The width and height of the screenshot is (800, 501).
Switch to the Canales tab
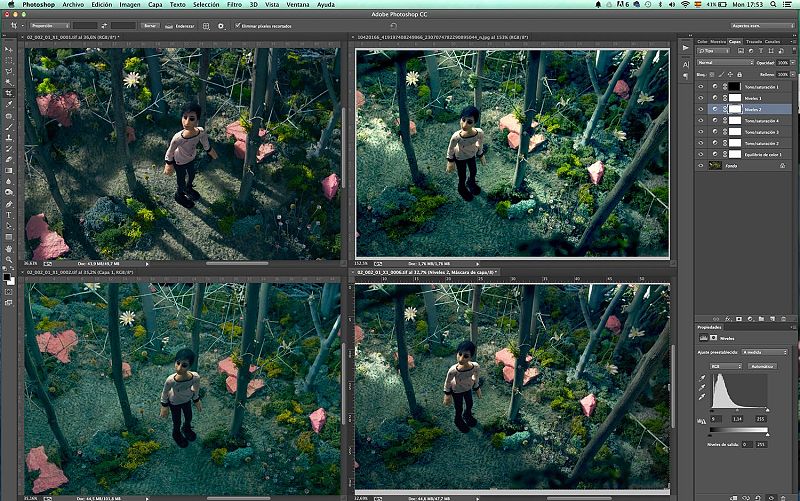[x=772, y=41]
